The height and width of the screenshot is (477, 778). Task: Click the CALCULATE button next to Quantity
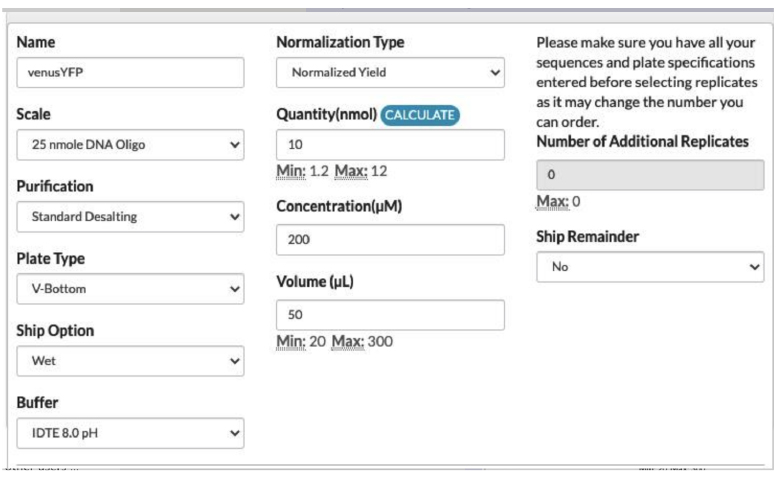coord(419,115)
